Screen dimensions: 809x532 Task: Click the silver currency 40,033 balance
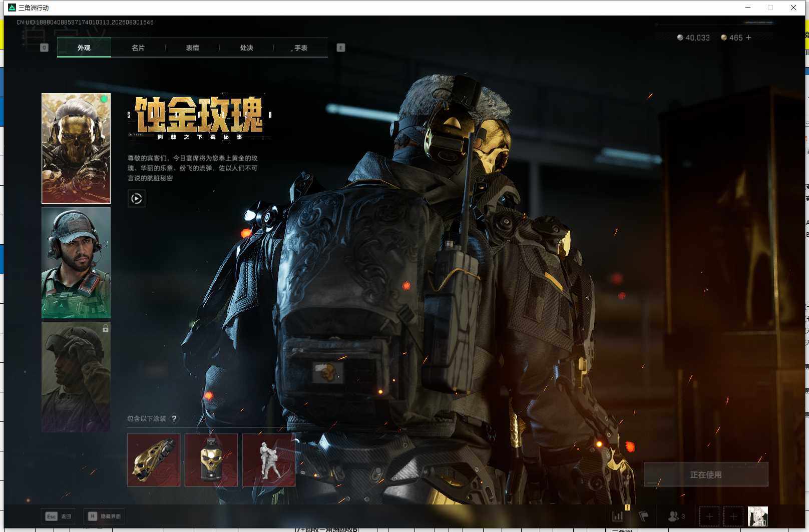coord(693,38)
